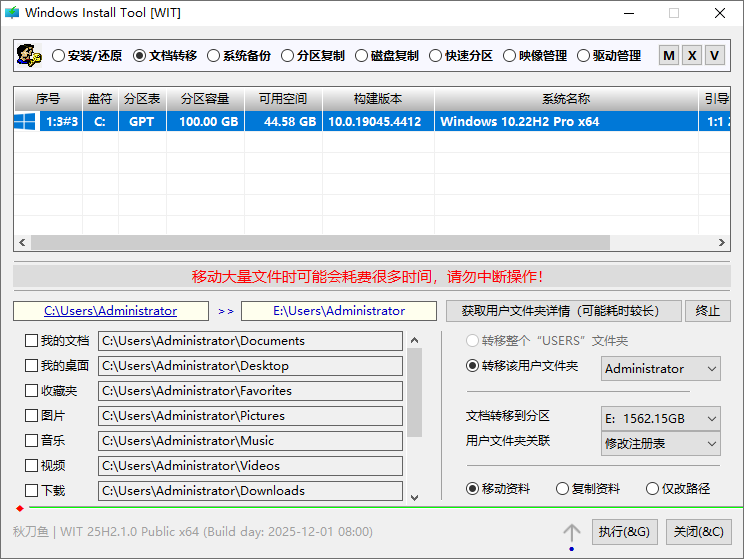This screenshot has width=744, height=559.
Task: Choose 磁盘复制 mode
Action: [x=387, y=56]
